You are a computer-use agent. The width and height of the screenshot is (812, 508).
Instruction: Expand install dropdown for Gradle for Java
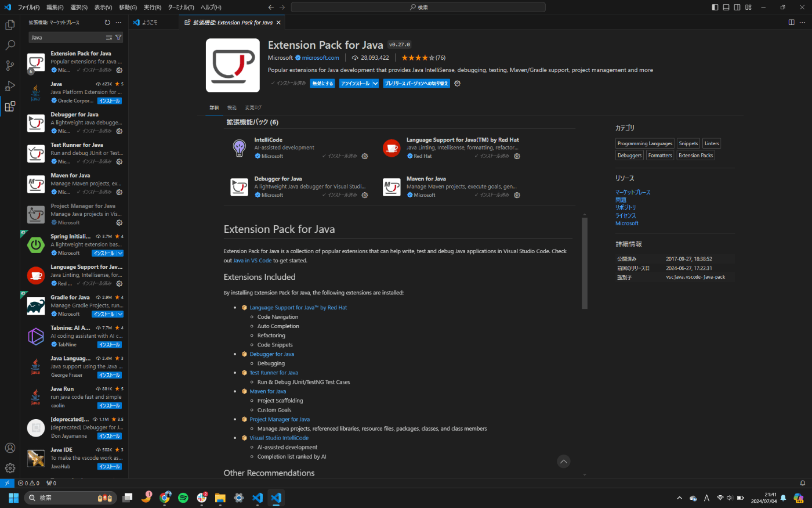[120, 314]
